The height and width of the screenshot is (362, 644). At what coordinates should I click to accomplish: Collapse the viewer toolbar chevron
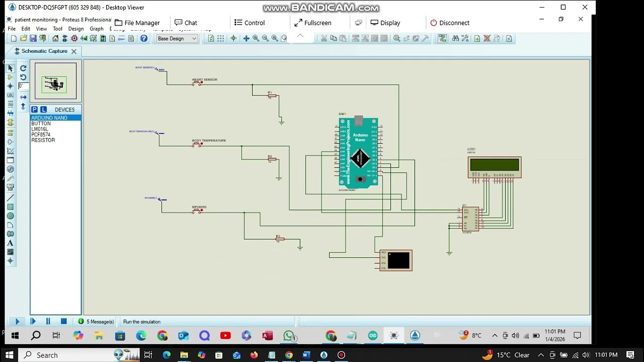[x=300, y=36]
